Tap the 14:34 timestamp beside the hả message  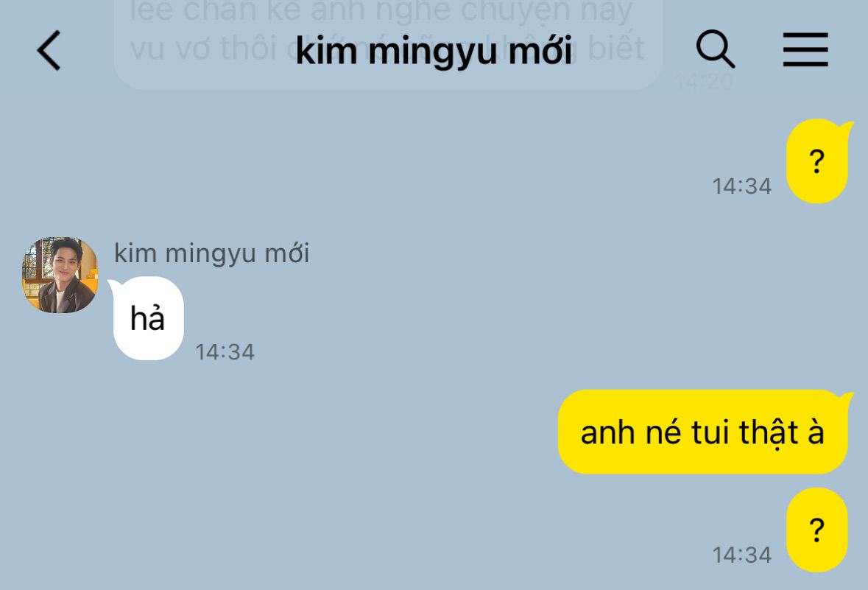(x=225, y=352)
